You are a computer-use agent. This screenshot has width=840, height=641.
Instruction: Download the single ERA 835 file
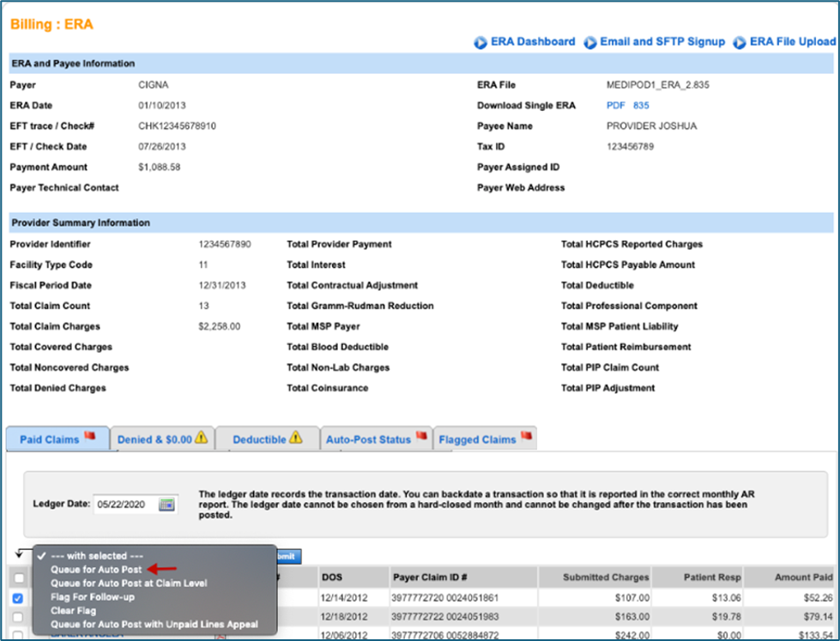641,106
